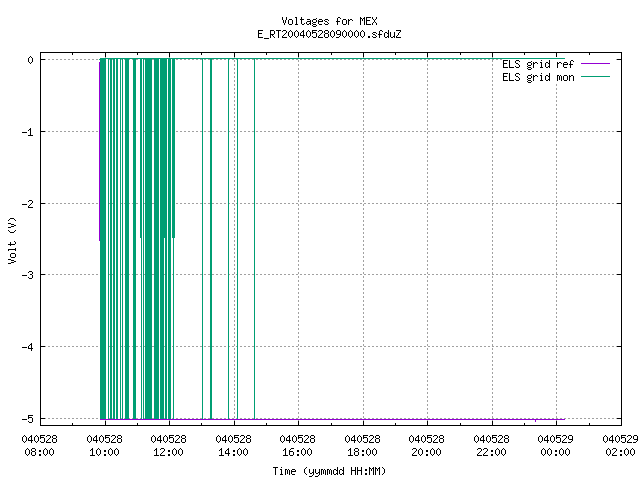
Task: Click the x-axis tick 040528 14:00
Action: [x=233, y=446]
